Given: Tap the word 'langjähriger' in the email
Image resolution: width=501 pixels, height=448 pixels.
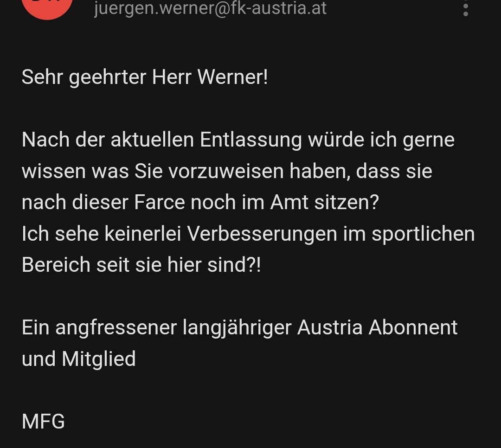Looking at the screenshot, I should (x=237, y=328).
